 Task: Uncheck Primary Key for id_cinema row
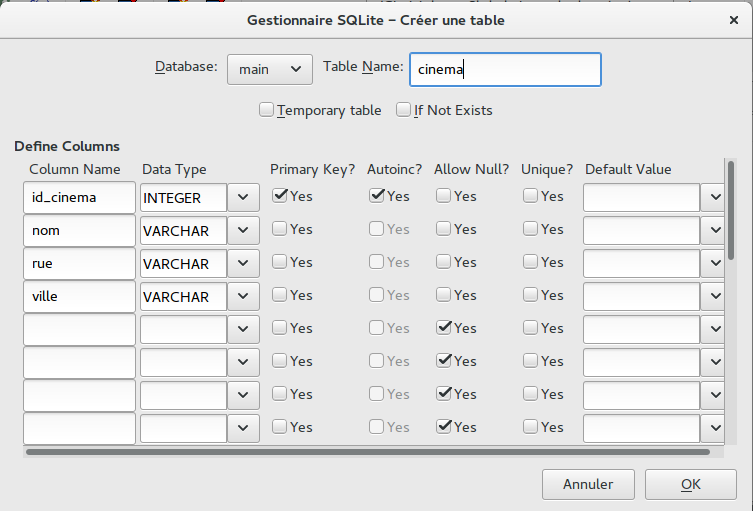(x=280, y=196)
